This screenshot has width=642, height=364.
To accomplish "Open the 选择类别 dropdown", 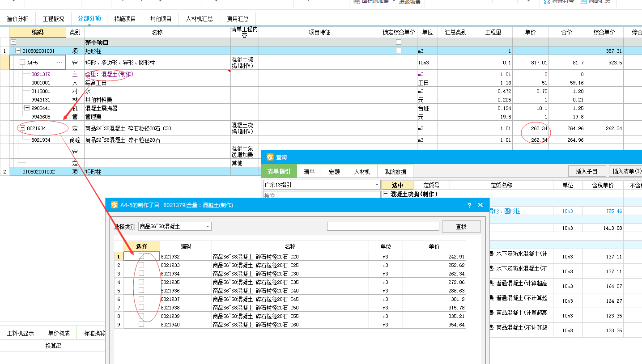I will tap(174, 227).
